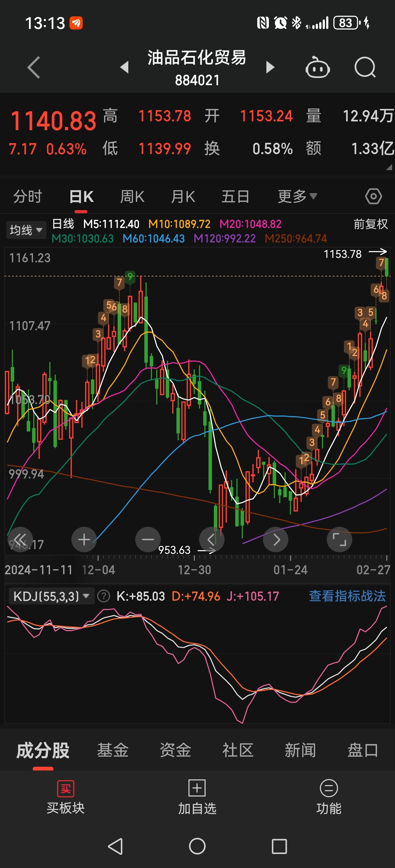The height and width of the screenshot is (868, 395).
Task: Expand chart to fullscreen
Action: (x=339, y=539)
